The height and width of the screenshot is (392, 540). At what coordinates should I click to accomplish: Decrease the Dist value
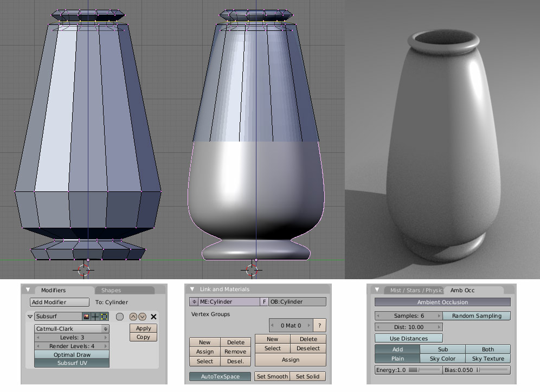(x=378, y=327)
